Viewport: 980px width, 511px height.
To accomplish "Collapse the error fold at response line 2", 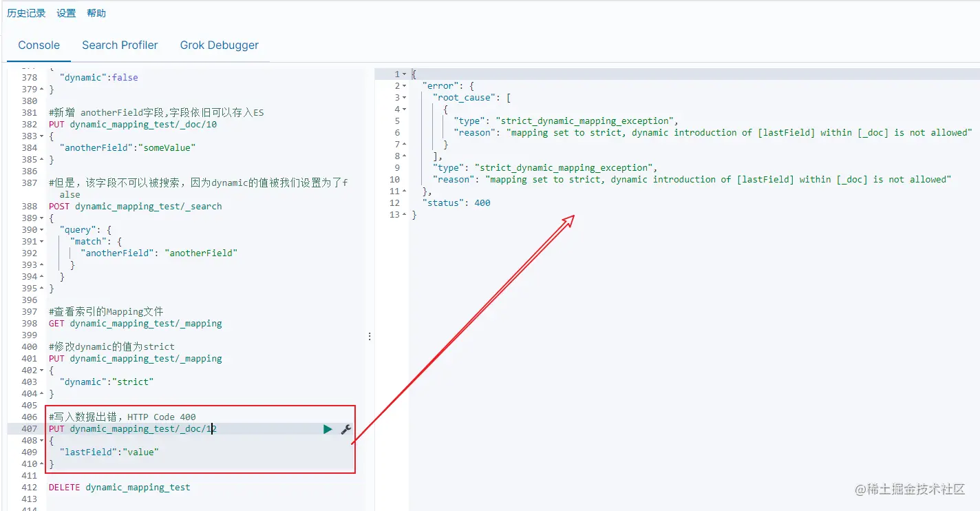I will (404, 86).
